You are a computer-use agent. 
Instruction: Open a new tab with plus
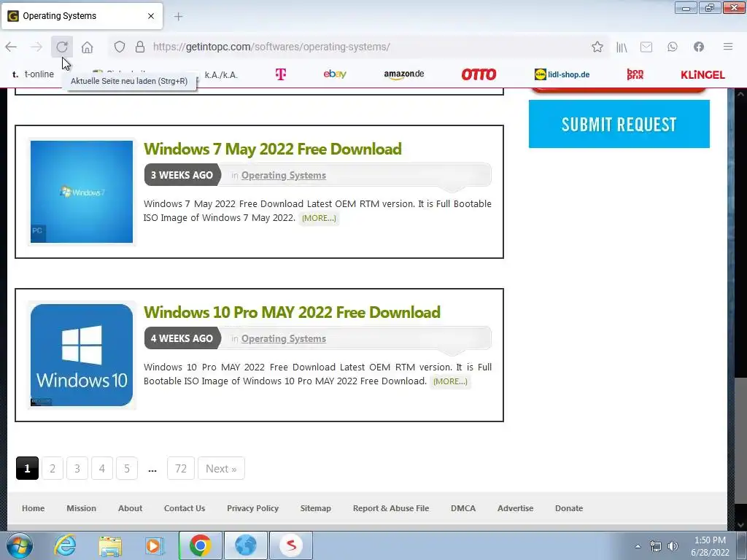(x=178, y=16)
